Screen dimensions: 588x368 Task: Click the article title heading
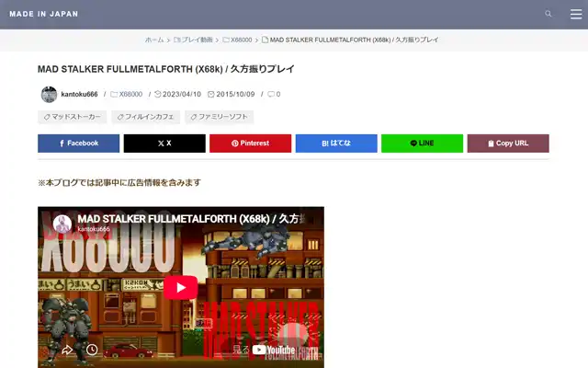(166, 69)
